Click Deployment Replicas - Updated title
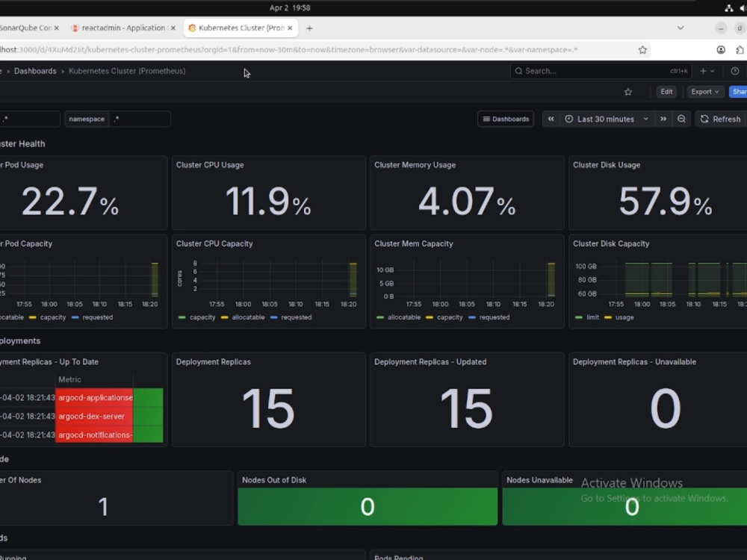This screenshot has width=747, height=560. [x=430, y=362]
